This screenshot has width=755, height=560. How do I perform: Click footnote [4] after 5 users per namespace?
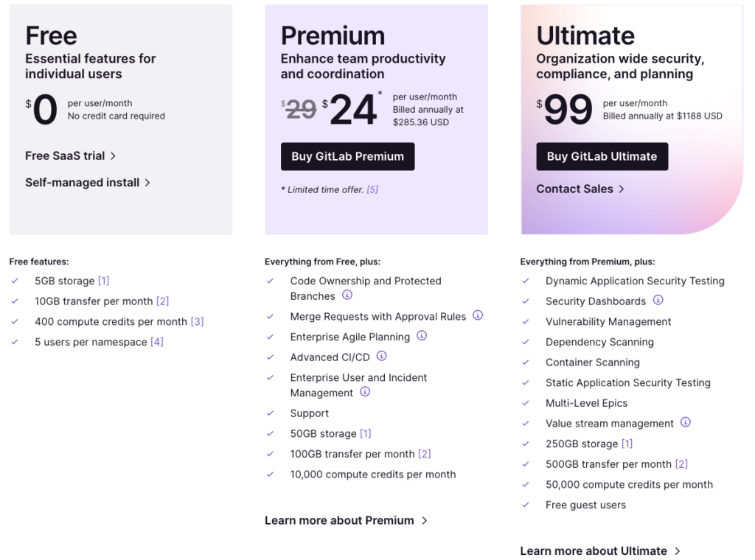(157, 342)
